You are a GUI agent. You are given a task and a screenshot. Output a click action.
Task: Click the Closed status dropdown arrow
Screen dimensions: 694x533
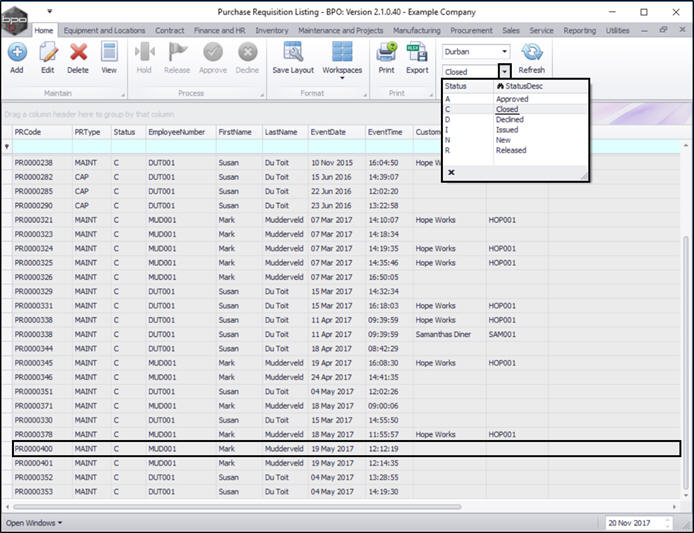point(505,72)
